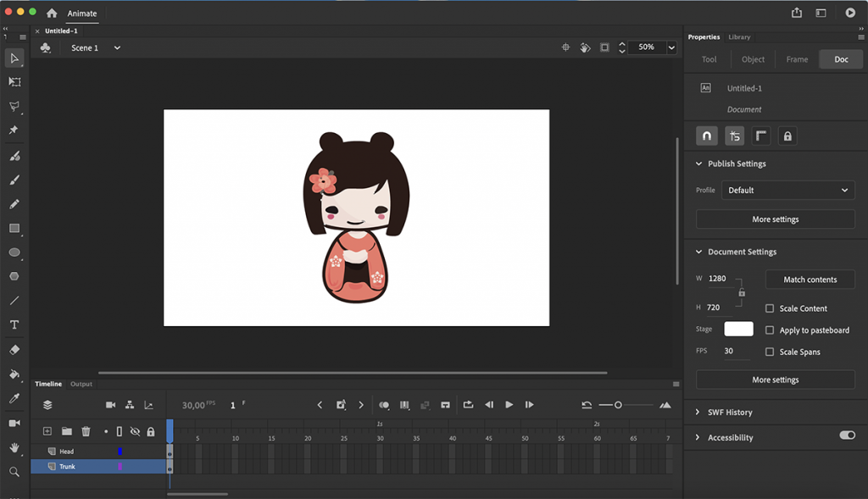The height and width of the screenshot is (499, 868).
Task: Select the Eyedropper tool
Action: point(14,398)
